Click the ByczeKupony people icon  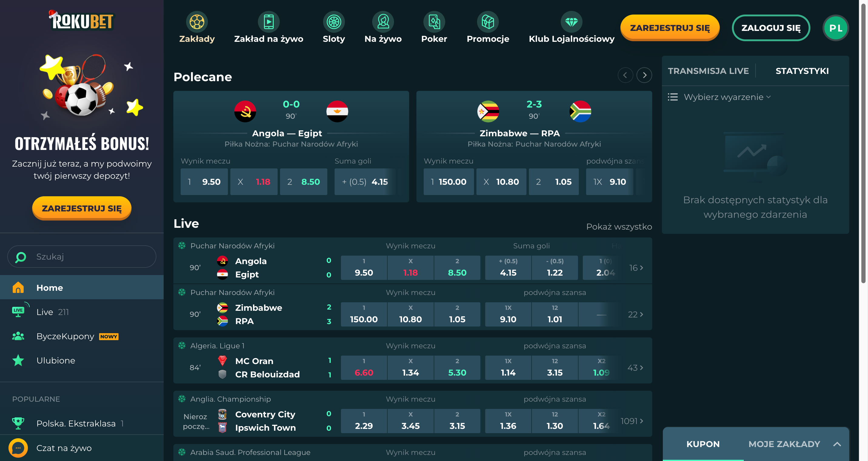(x=18, y=336)
